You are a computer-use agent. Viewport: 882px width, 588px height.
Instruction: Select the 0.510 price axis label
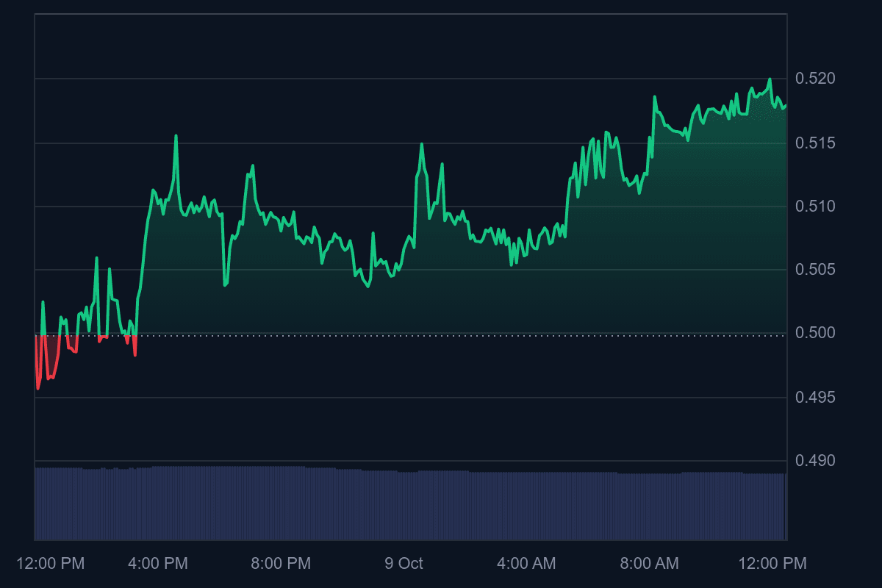(x=815, y=207)
